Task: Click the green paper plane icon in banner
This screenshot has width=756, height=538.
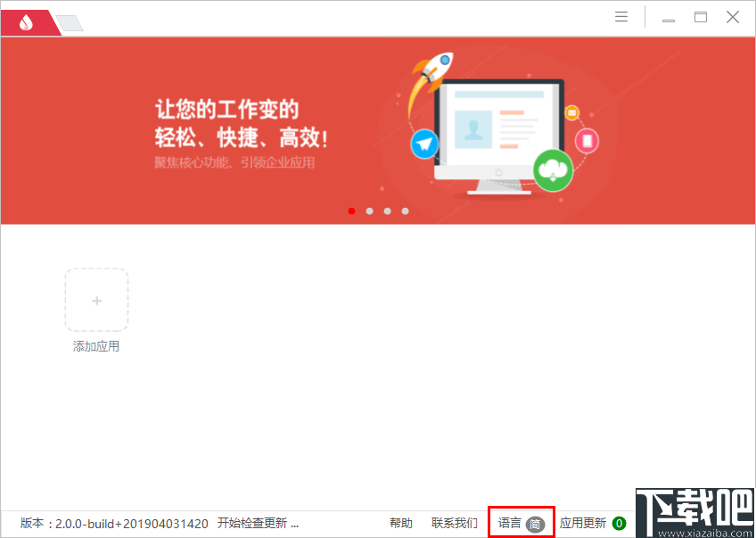Action: pos(424,144)
